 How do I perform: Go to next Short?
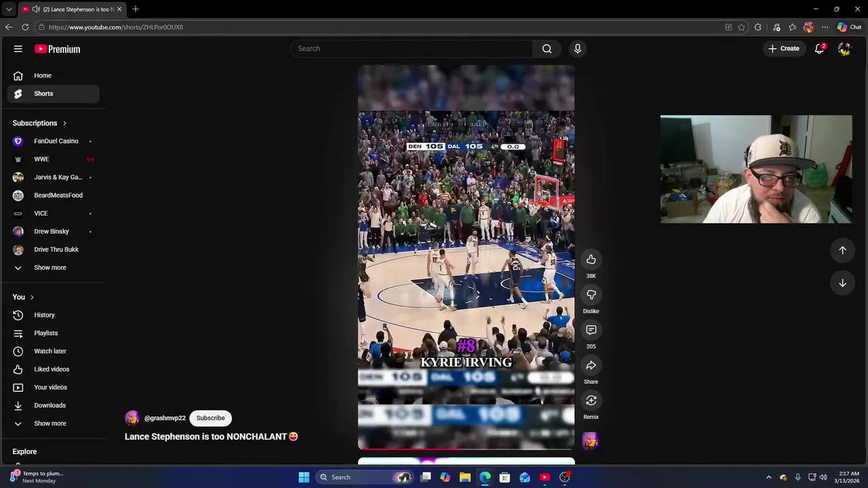click(x=842, y=283)
